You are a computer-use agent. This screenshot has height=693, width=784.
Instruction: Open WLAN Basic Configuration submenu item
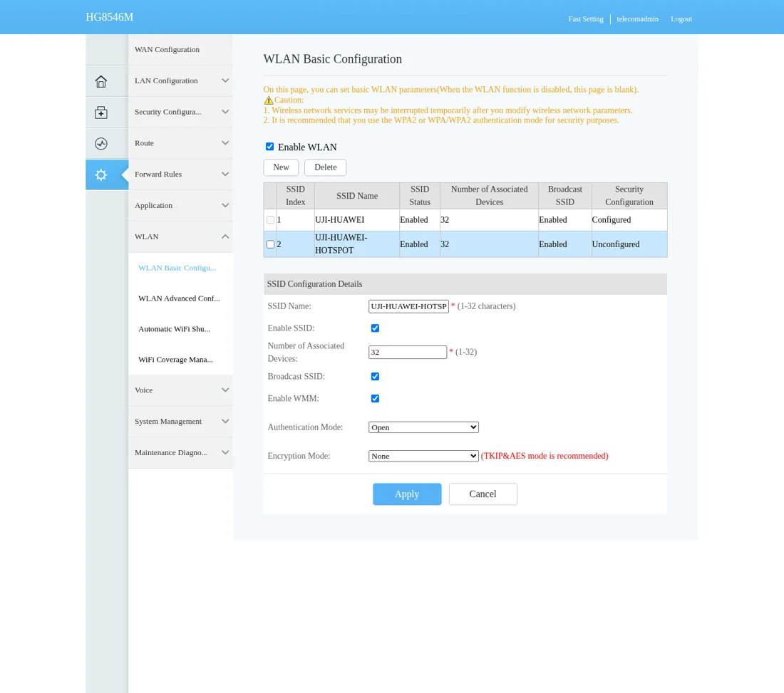tap(177, 268)
